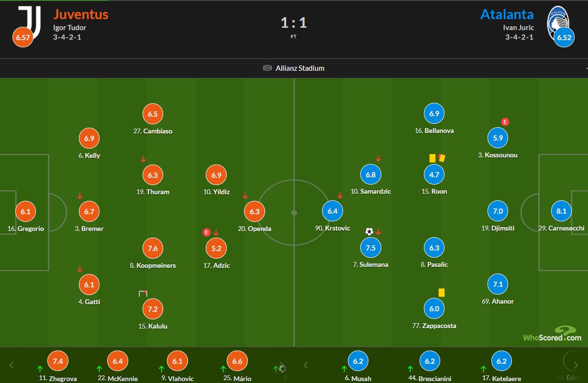Click the stadium icon beside Allianz Stadium
Viewport: 588px width, 383px height.
tap(267, 68)
